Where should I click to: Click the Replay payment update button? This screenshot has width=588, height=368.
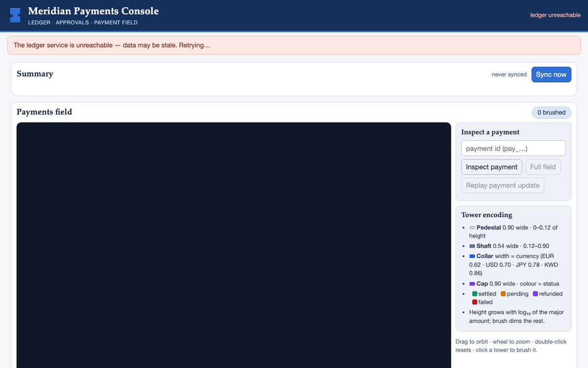(503, 185)
